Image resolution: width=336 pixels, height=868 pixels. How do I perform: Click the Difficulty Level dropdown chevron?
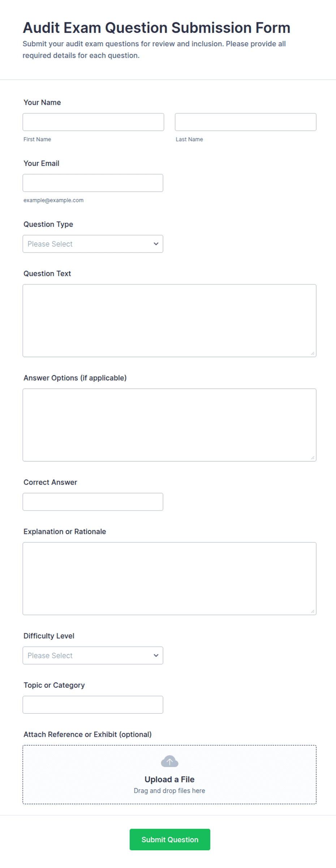156,655
